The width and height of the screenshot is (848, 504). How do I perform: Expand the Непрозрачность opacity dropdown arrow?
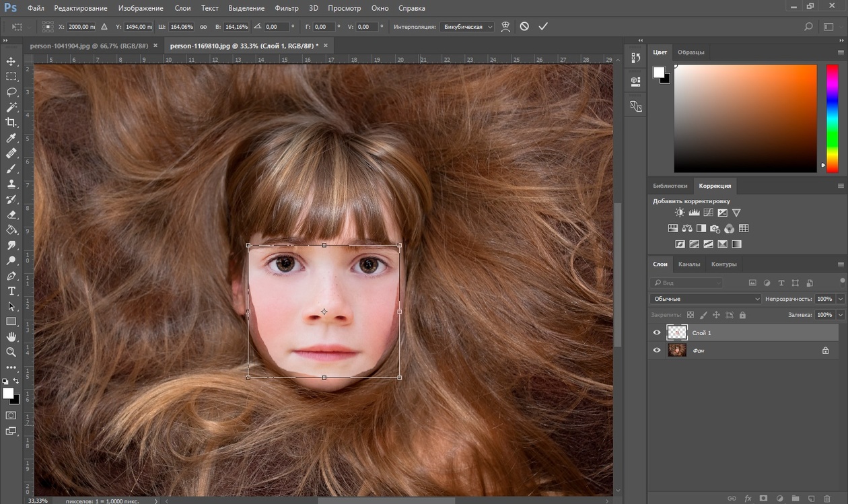click(840, 299)
